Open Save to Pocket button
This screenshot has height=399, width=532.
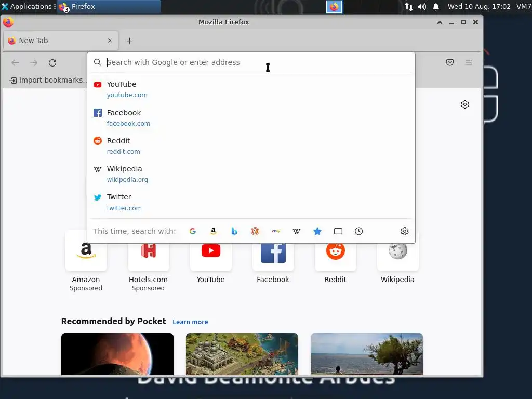click(x=450, y=62)
